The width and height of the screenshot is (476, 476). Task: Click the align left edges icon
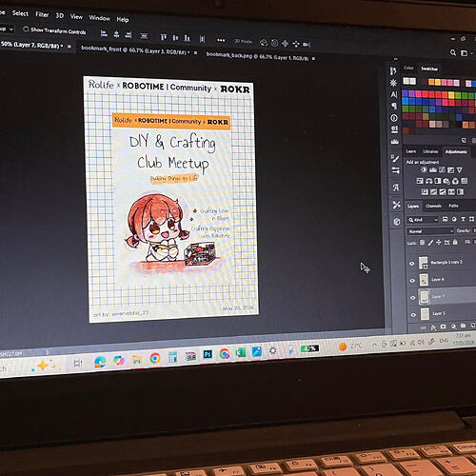point(104,33)
